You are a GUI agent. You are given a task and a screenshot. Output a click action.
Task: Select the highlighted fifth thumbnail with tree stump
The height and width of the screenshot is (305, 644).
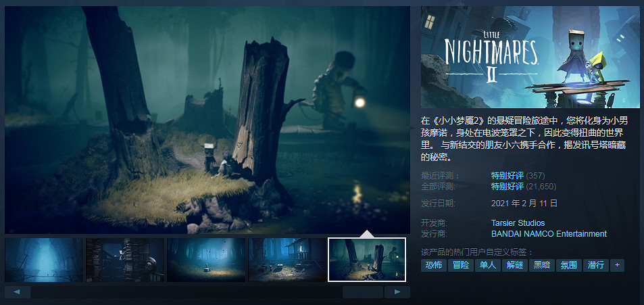(367, 260)
